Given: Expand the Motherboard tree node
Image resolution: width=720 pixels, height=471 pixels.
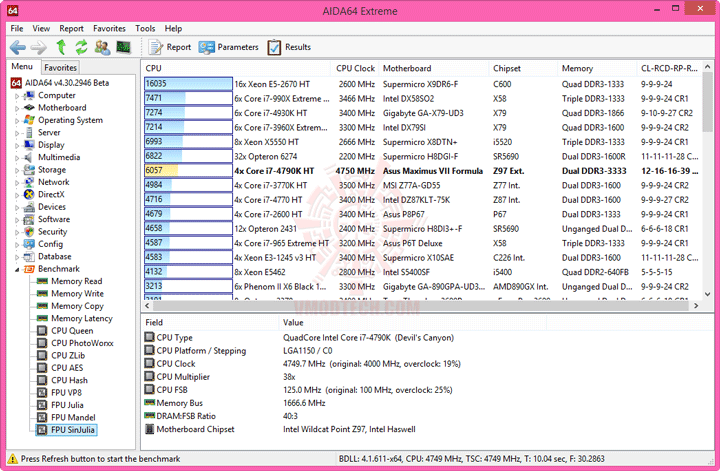Looking at the screenshot, I should pyautogui.click(x=17, y=109).
